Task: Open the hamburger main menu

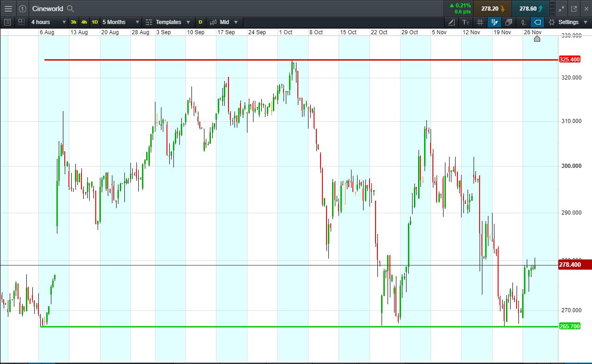Action: point(8,8)
